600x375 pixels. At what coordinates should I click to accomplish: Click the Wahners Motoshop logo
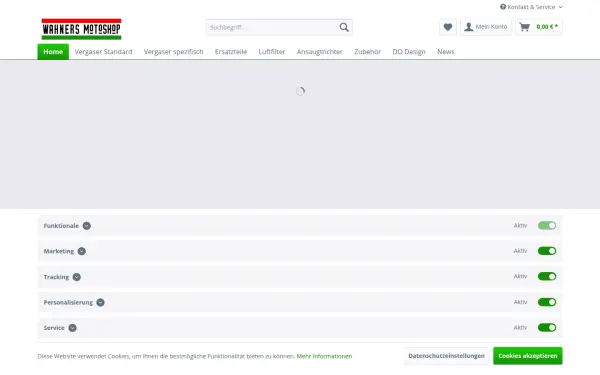tap(81, 29)
